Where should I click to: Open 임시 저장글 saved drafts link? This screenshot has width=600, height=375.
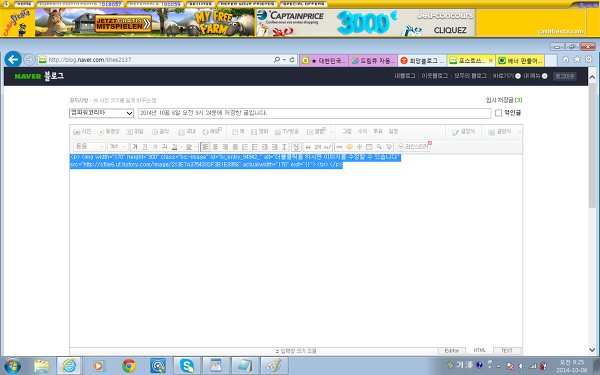(x=504, y=100)
